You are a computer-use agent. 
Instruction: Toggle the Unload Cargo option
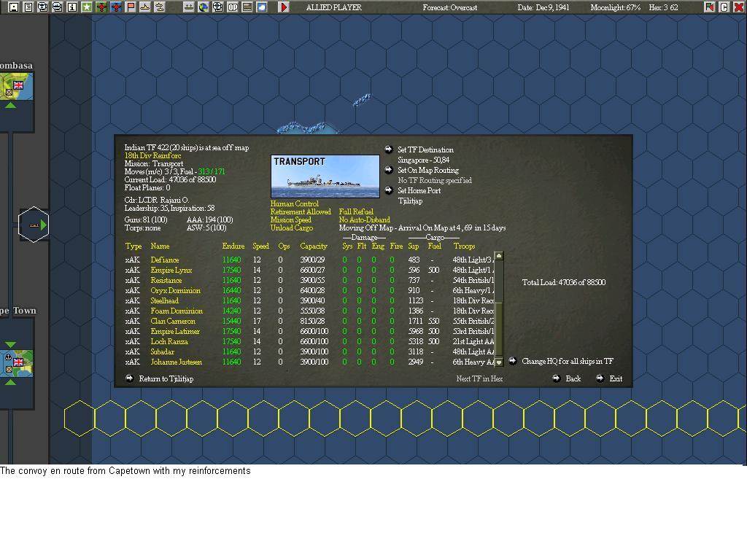pos(292,228)
